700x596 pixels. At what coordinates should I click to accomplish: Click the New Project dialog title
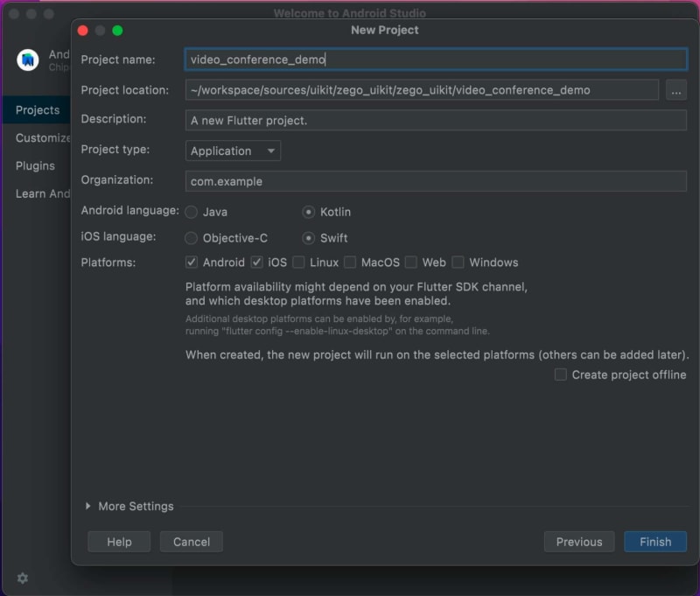385,30
